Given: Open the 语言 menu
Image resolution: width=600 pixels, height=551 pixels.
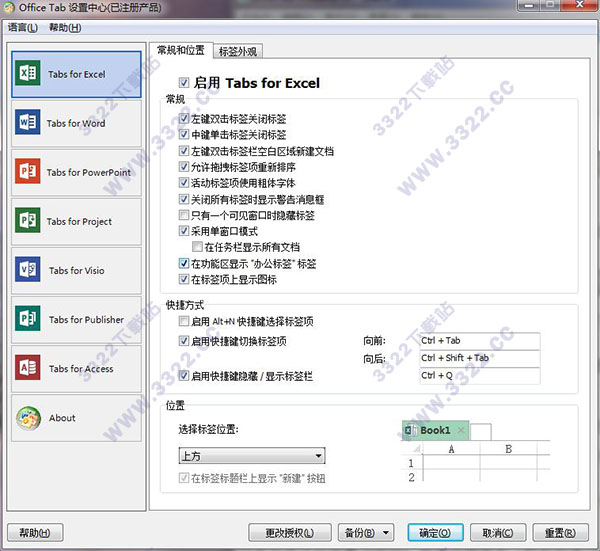Looking at the screenshot, I should (x=23, y=28).
